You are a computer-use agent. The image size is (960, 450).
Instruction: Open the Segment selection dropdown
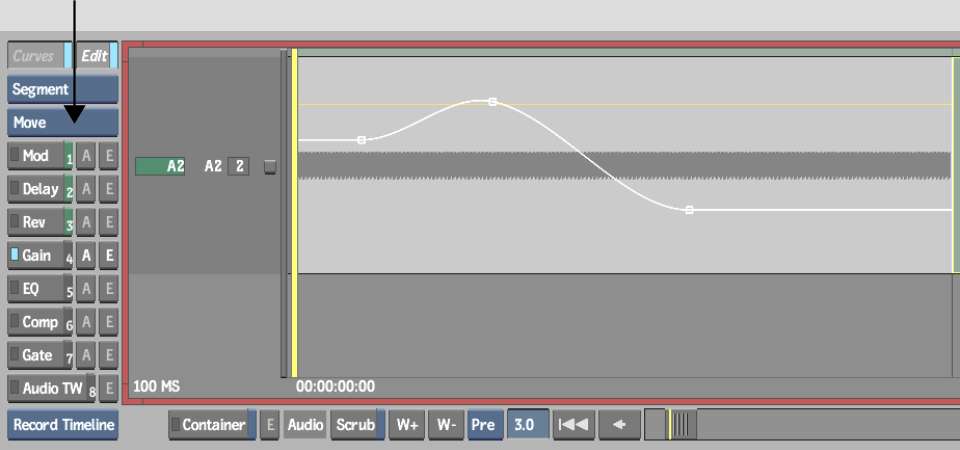pyautogui.click(x=62, y=90)
